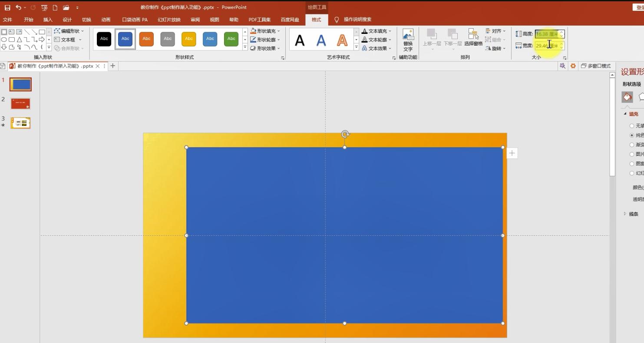This screenshot has width=644, height=343.
Task: Open the 替换文字 alt text tool
Action: 408,40
